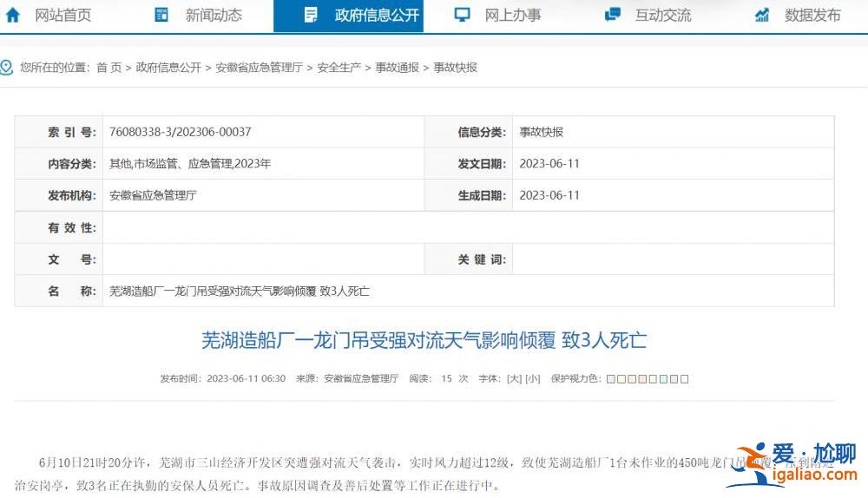Go to the 网上办事 navigation tab
The width and height of the screenshot is (868, 498).
tap(513, 15)
